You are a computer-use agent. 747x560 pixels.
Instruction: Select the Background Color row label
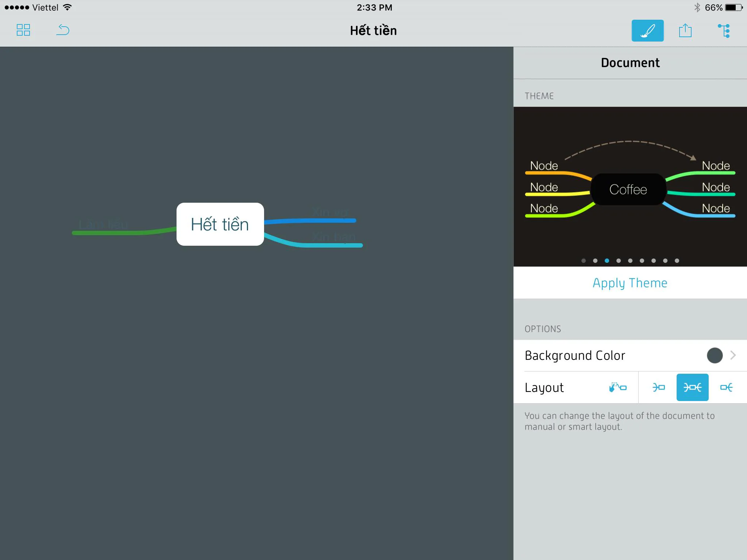click(x=575, y=355)
